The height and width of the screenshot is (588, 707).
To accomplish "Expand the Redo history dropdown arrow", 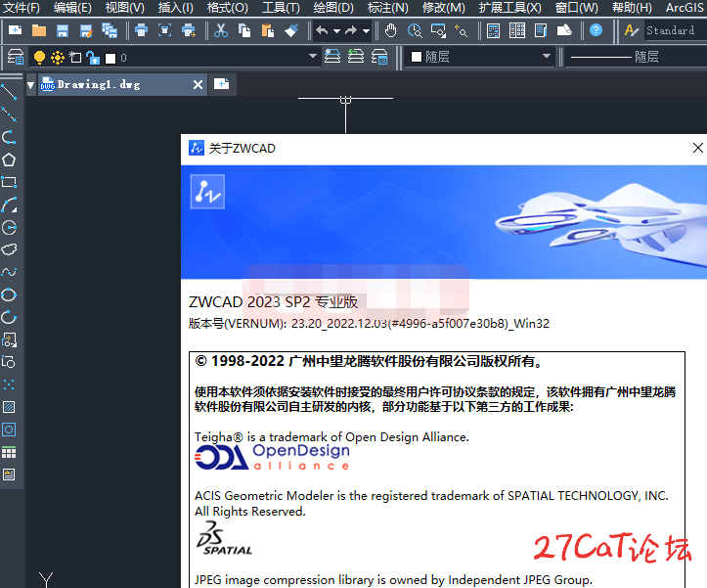I will 366,30.
